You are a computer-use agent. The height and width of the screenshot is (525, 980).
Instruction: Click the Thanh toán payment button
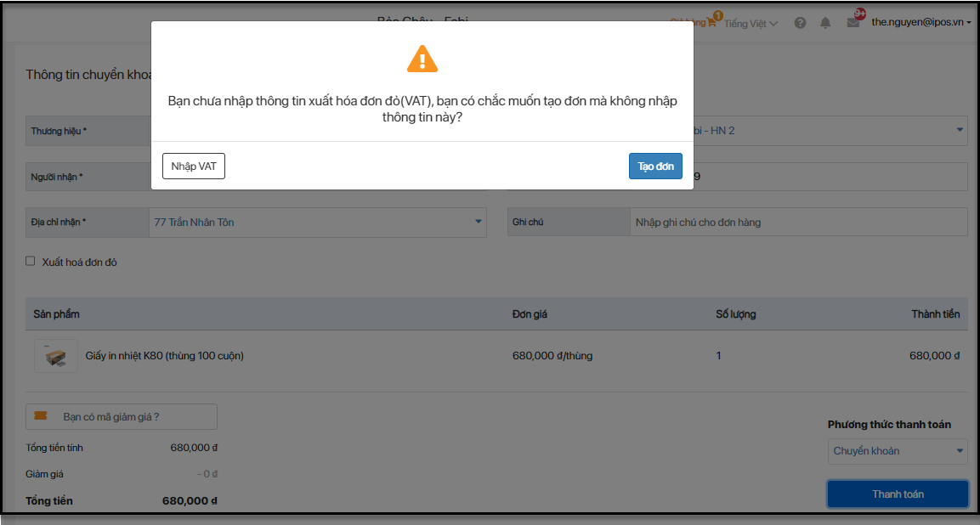click(898, 494)
